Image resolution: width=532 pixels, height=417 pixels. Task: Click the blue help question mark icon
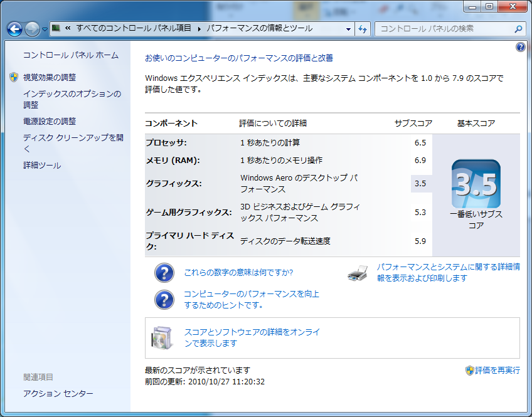tap(520, 47)
